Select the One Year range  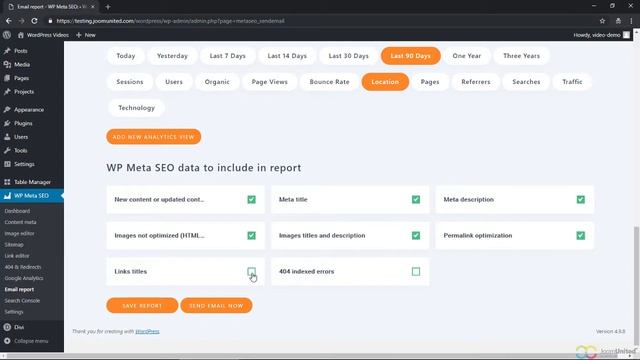pyautogui.click(x=467, y=56)
